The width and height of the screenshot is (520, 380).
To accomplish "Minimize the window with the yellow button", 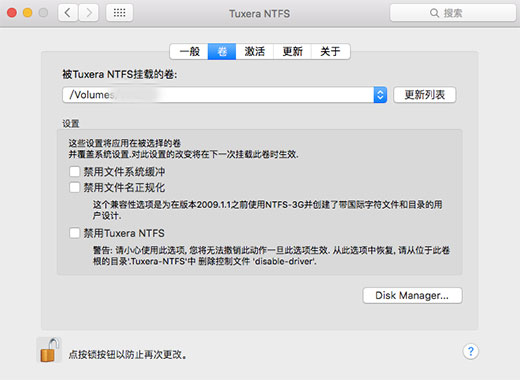I will (x=28, y=13).
